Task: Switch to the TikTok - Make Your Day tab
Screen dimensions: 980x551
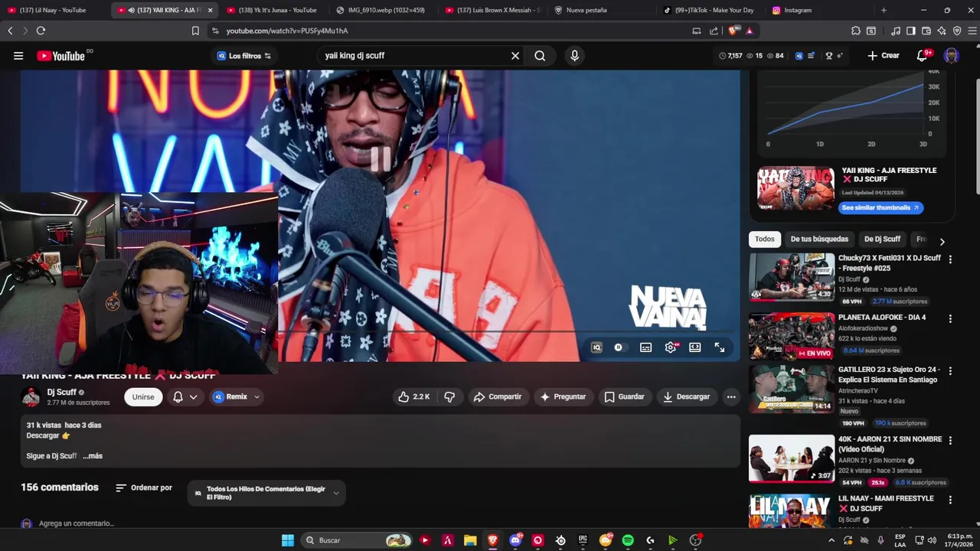Action: click(710, 10)
